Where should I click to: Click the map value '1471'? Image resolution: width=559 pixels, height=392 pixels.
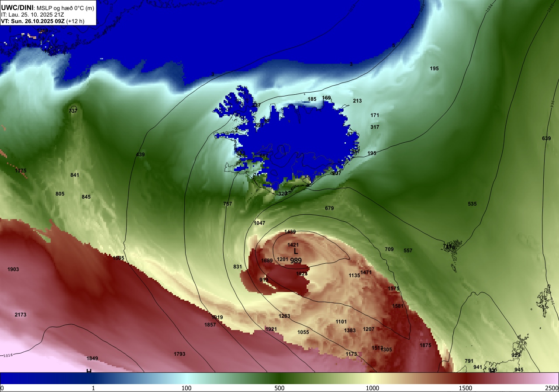point(366,272)
